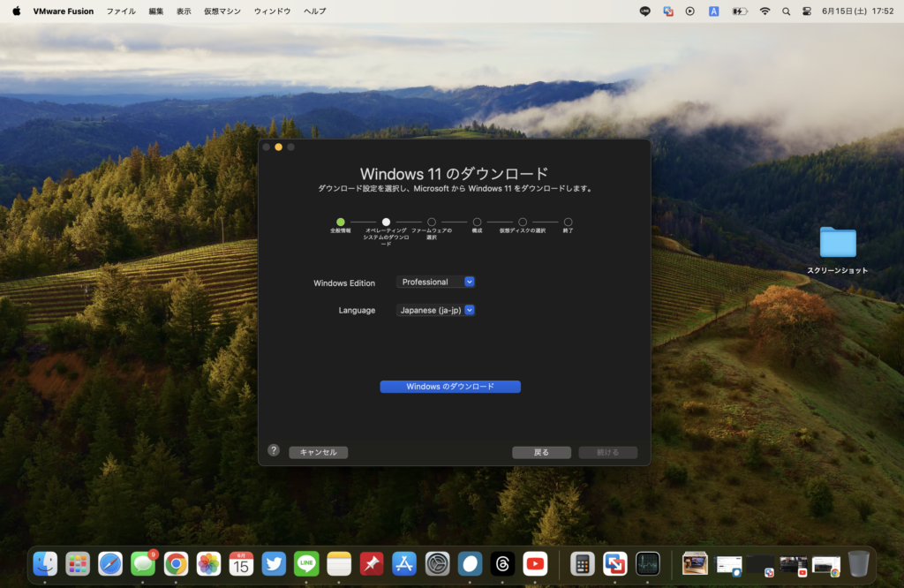Open the ファイル menu
Screen dimensions: 904x588
click(121, 11)
